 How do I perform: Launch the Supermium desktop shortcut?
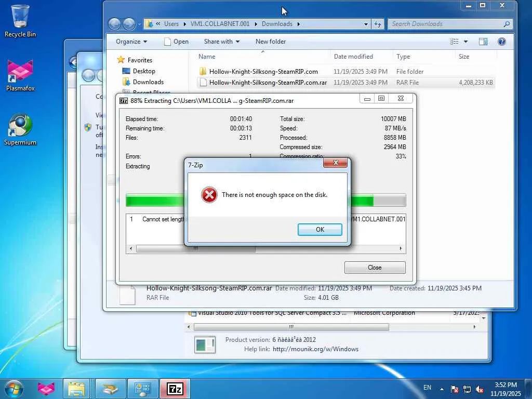[20, 129]
